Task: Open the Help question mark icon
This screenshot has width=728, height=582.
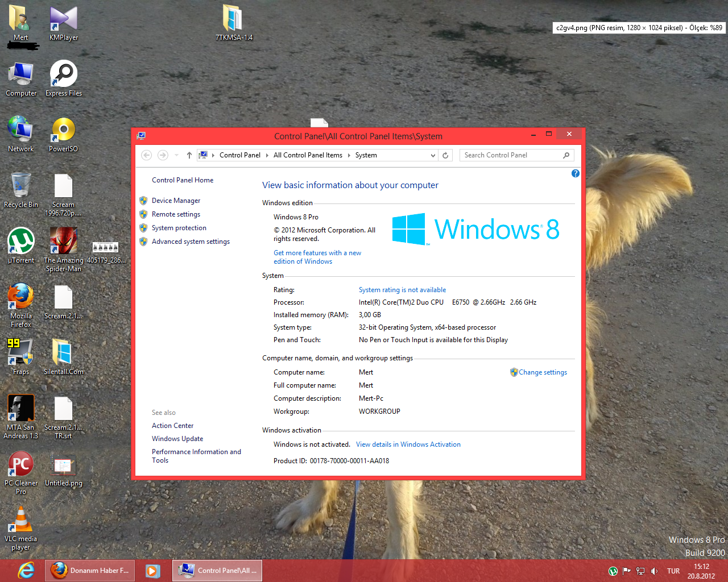Action: [576, 173]
